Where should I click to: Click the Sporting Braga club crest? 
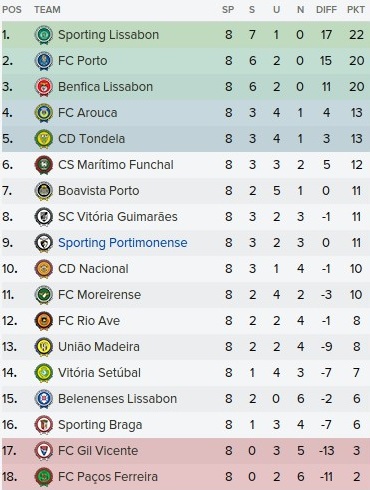click(x=44, y=425)
